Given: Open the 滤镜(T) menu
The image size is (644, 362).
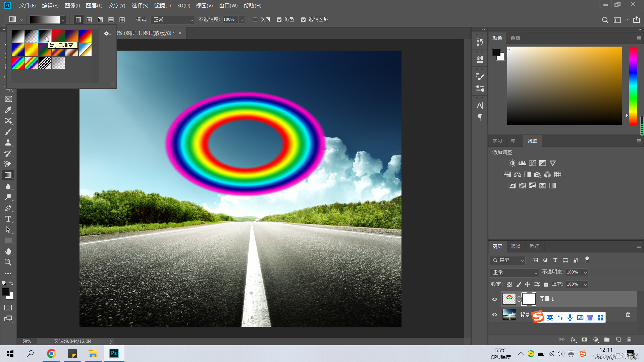Looking at the screenshot, I should (x=162, y=6).
